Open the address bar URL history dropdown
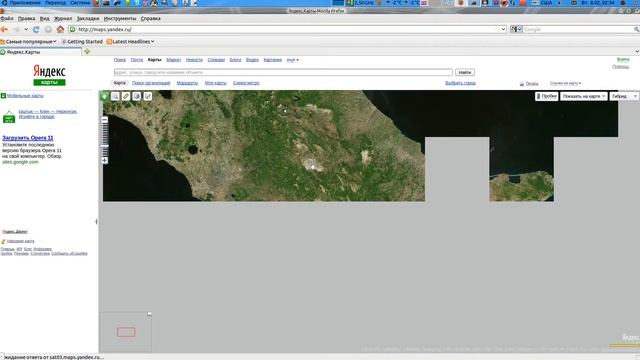This screenshot has height=360, width=640. coord(503,29)
